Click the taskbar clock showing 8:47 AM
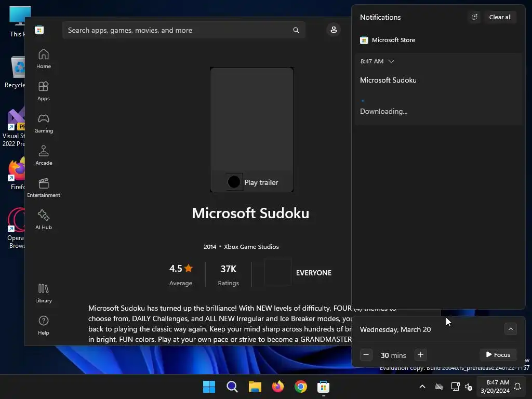532x399 pixels. tap(495, 387)
